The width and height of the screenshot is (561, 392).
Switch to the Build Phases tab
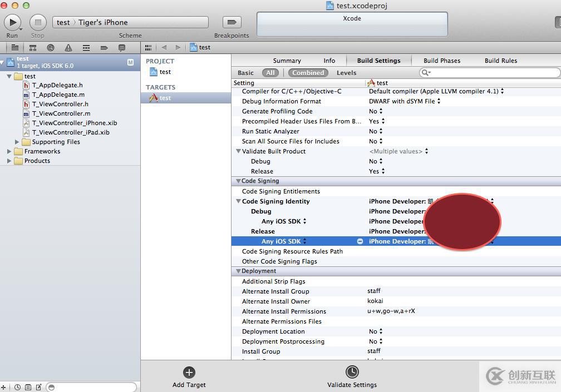(442, 61)
